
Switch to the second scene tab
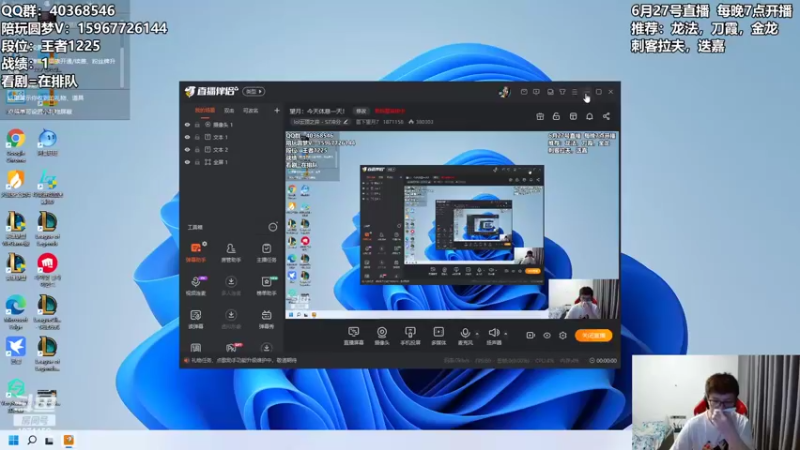coord(229,111)
